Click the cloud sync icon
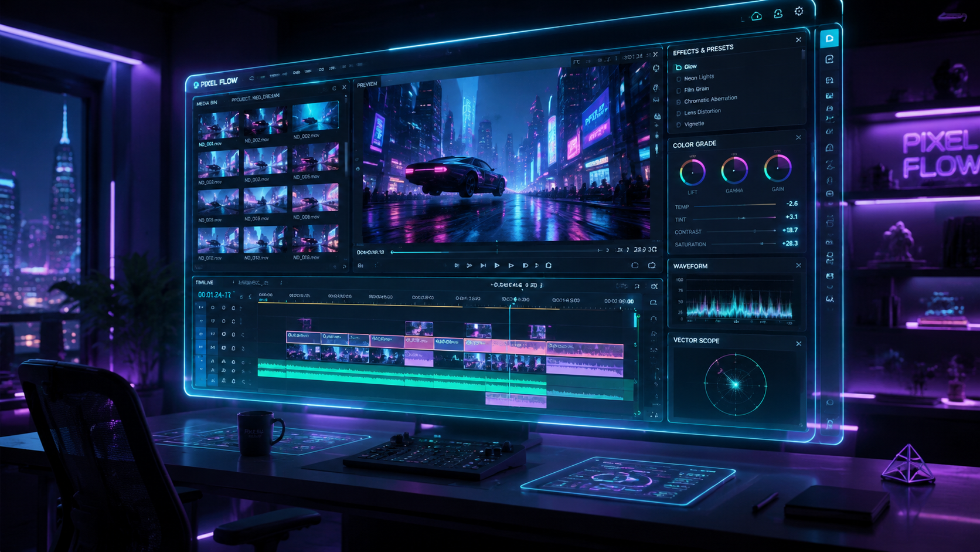 [757, 16]
